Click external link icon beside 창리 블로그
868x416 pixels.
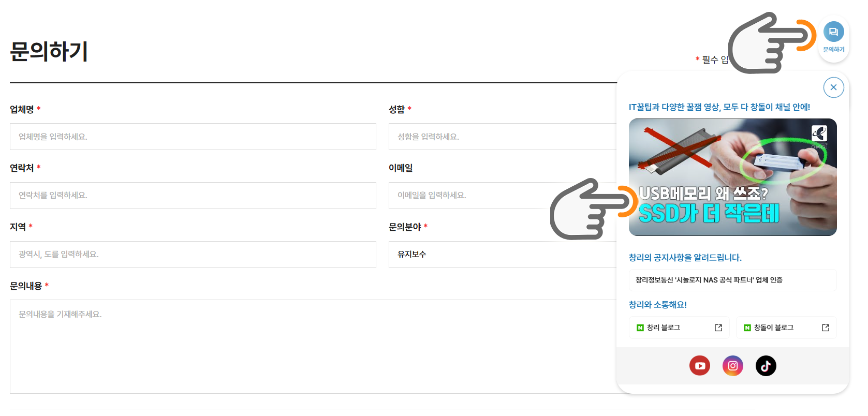click(x=718, y=328)
